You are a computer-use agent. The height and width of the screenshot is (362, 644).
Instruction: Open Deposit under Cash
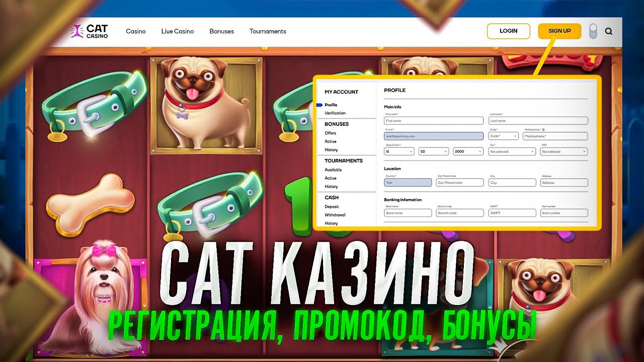[x=332, y=207]
